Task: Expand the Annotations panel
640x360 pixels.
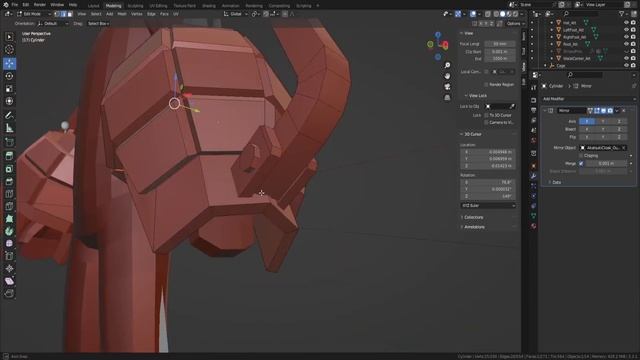Action: pos(474,227)
